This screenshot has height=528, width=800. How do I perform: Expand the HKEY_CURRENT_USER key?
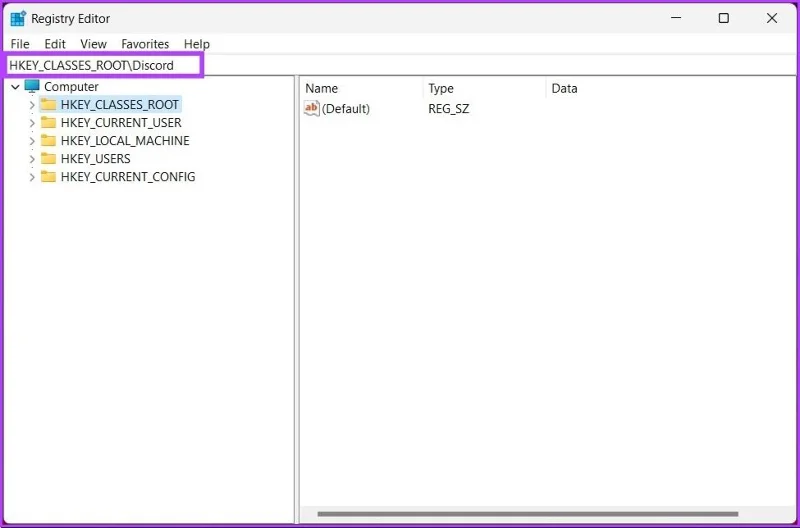click(x=32, y=123)
